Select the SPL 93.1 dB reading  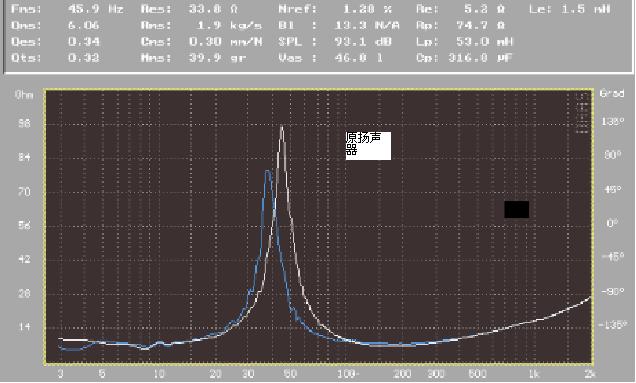335,41
